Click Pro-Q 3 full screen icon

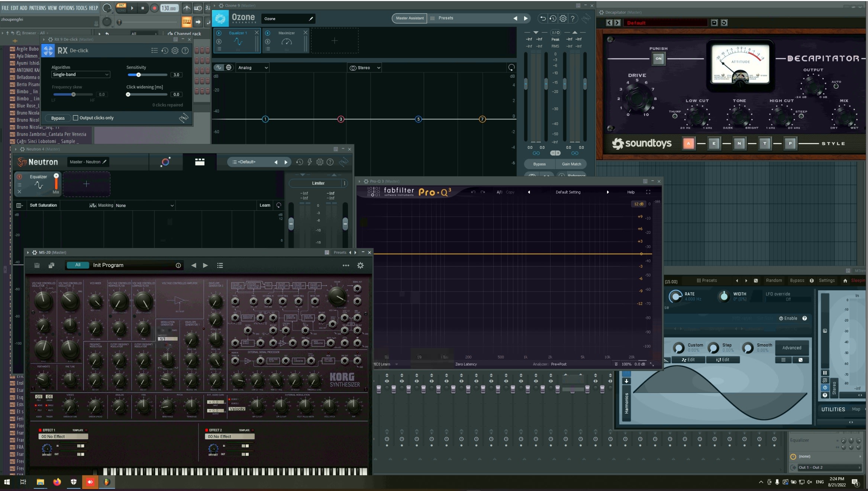pos(648,192)
